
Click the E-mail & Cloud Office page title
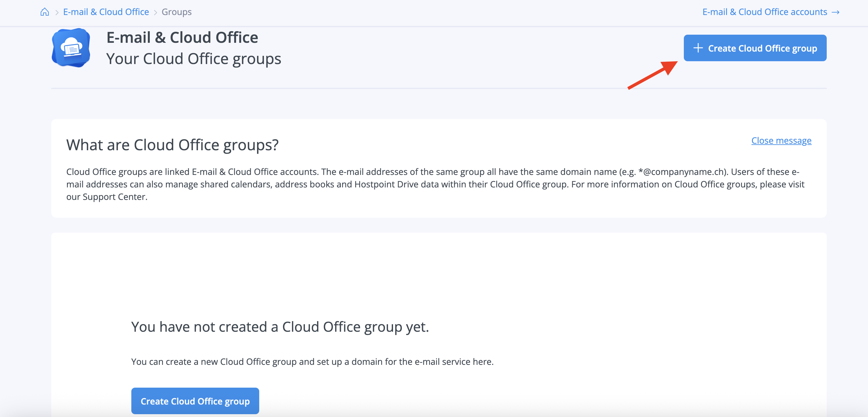182,37
